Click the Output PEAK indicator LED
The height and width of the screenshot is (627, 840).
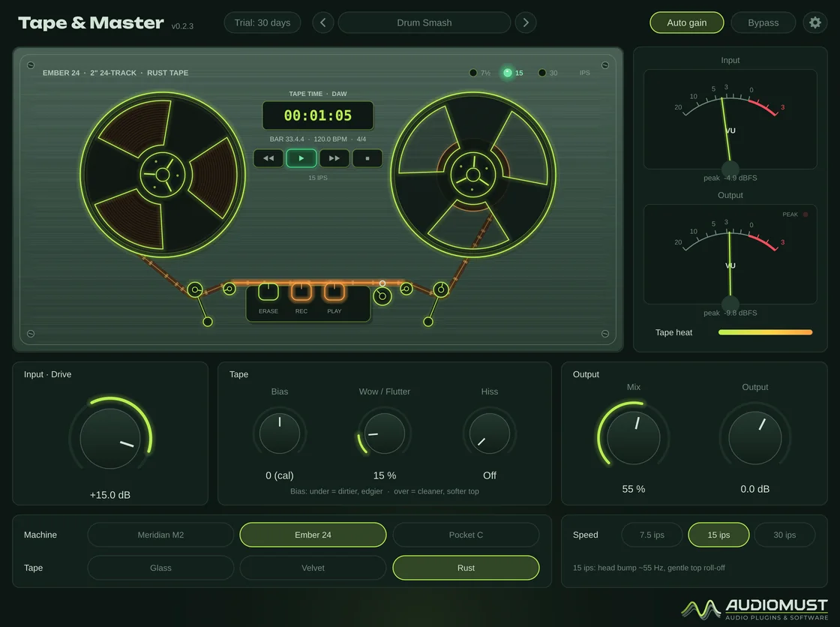[805, 214]
